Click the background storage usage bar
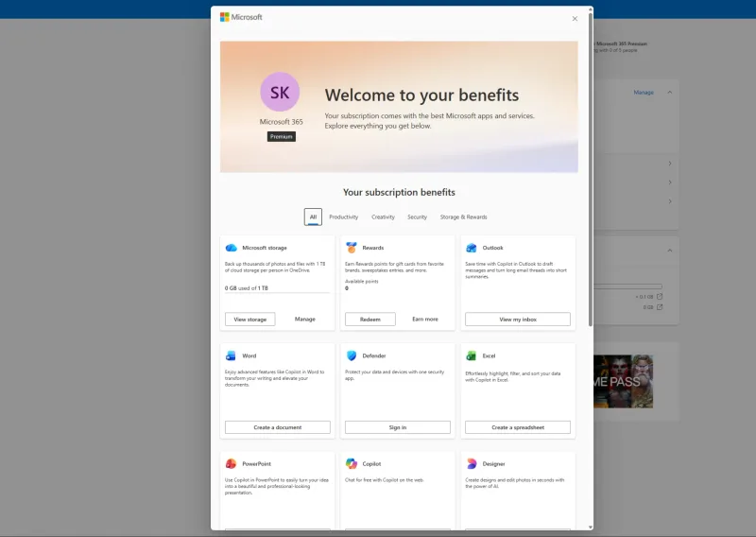Viewport: 756px width, 537px height. tap(627, 286)
